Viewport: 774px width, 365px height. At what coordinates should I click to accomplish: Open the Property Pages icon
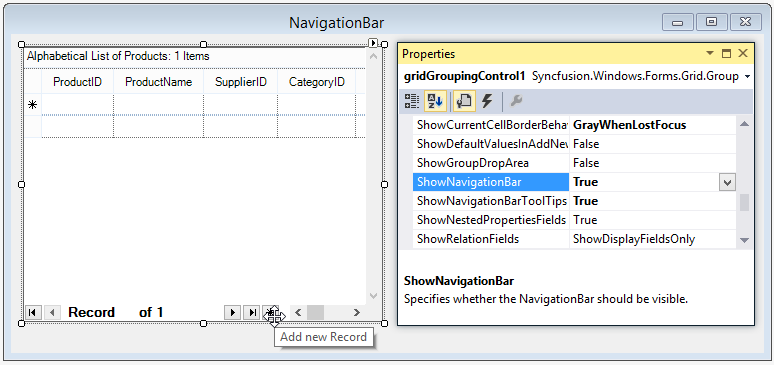coord(464,101)
